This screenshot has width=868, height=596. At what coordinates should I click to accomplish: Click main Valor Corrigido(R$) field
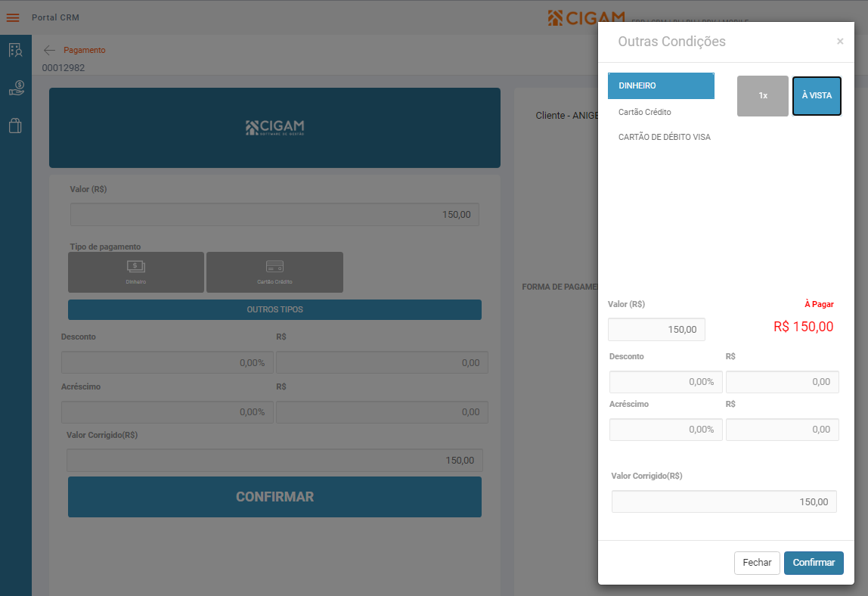[274, 461]
